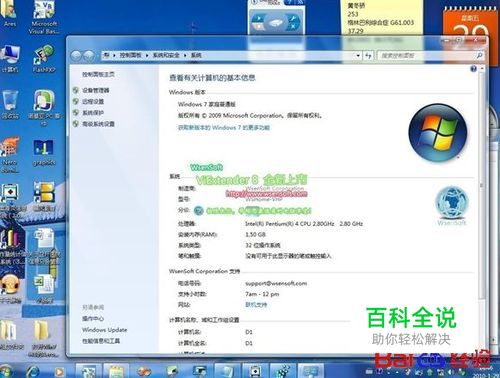
Task: Launch Internet Explorer from the taskbar
Action: point(33,371)
